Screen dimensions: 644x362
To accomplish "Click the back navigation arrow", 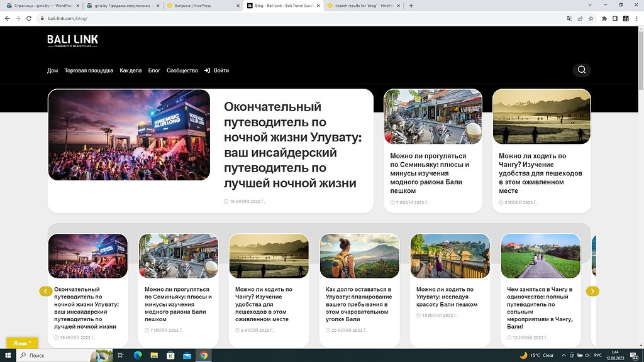I will tap(8, 19).
